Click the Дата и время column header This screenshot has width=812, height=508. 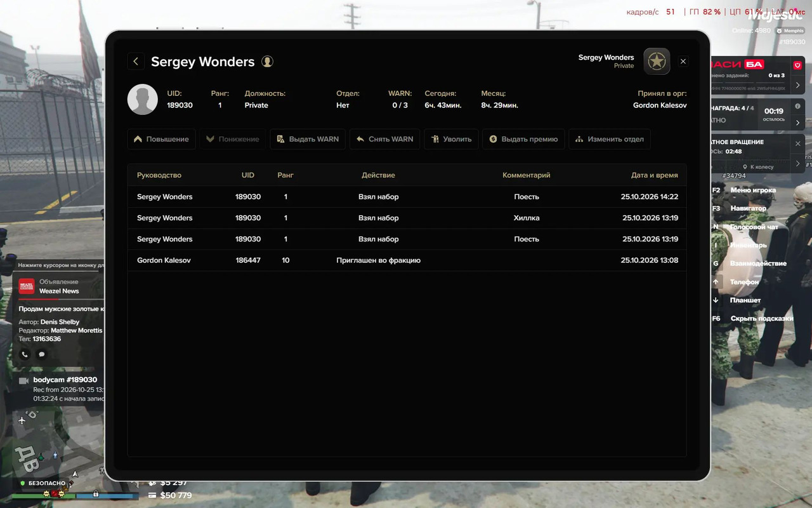coord(655,175)
